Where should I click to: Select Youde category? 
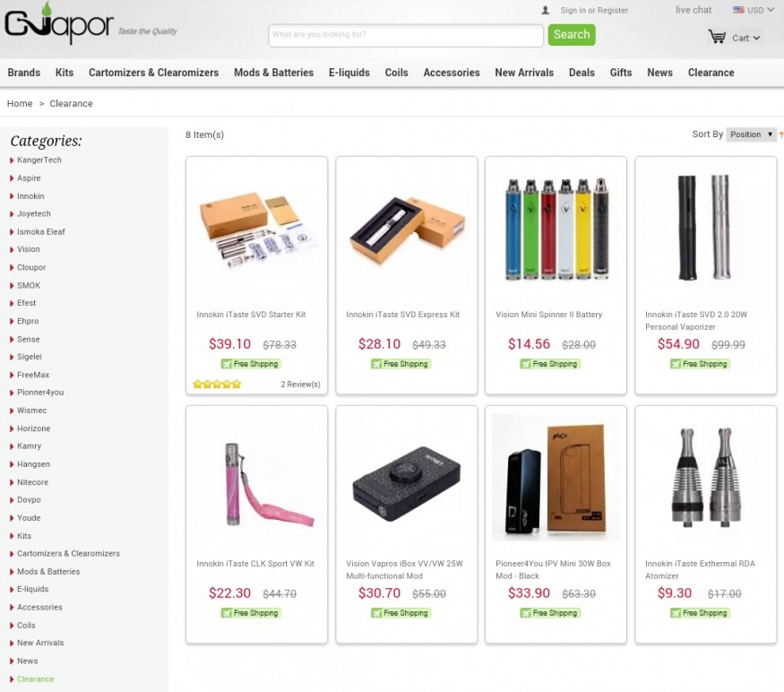pyautogui.click(x=29, y=518)
